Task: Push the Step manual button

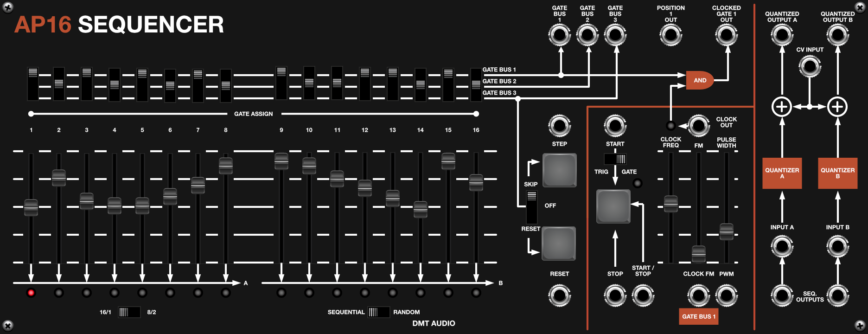Action: click(560, 170)
